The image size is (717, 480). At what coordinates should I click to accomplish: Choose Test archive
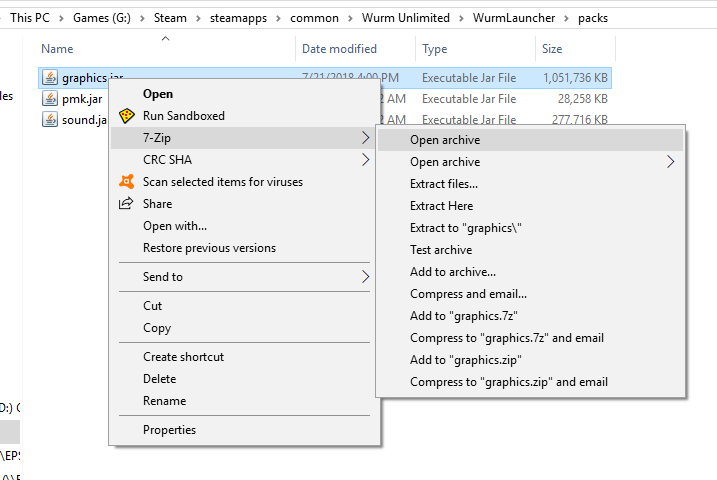click(530, 250)
